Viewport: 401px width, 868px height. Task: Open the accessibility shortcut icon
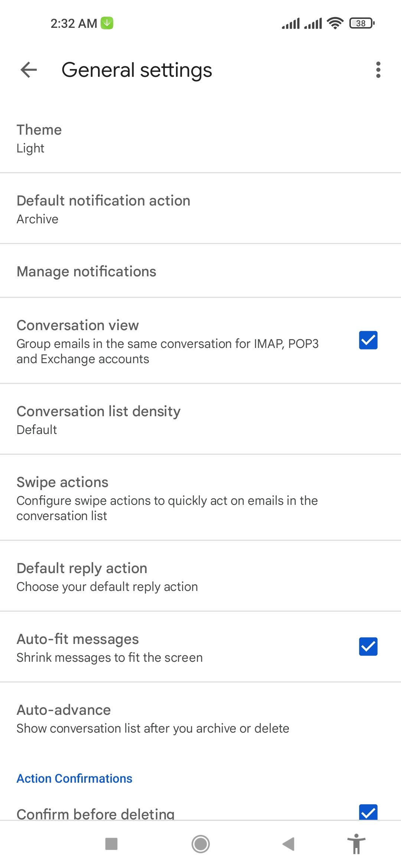point(356,844)
